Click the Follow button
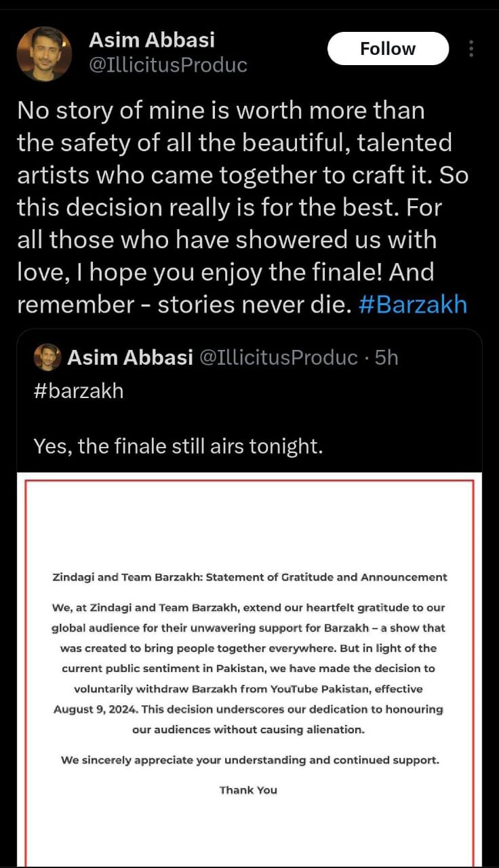 pos(388,49)
